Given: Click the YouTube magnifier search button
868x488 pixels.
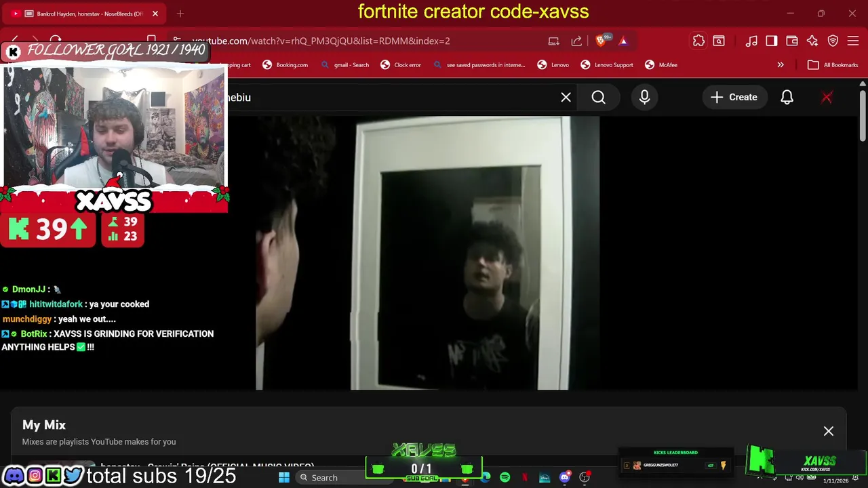Looking at the screenshot, I should (x=599, y=98).
